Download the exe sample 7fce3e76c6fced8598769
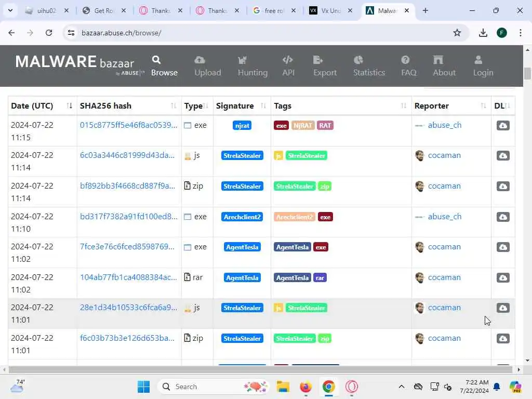Viewport: 532px width, 399px height. (x=503, y=247)
